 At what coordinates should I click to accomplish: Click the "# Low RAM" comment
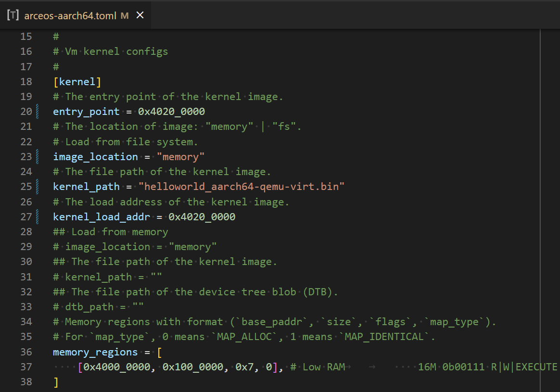click(x=318, y=367)
